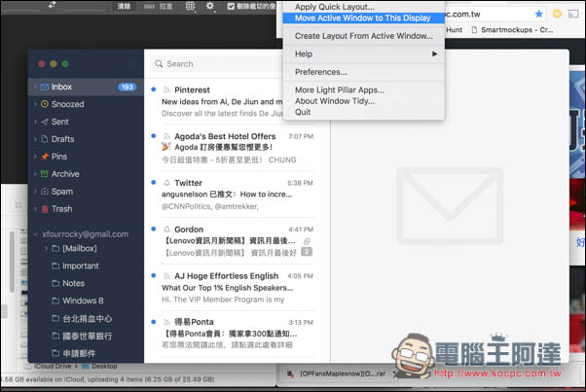Click the Search field in mail app
The width and height of the screenshot is (586, 392).
217,64
